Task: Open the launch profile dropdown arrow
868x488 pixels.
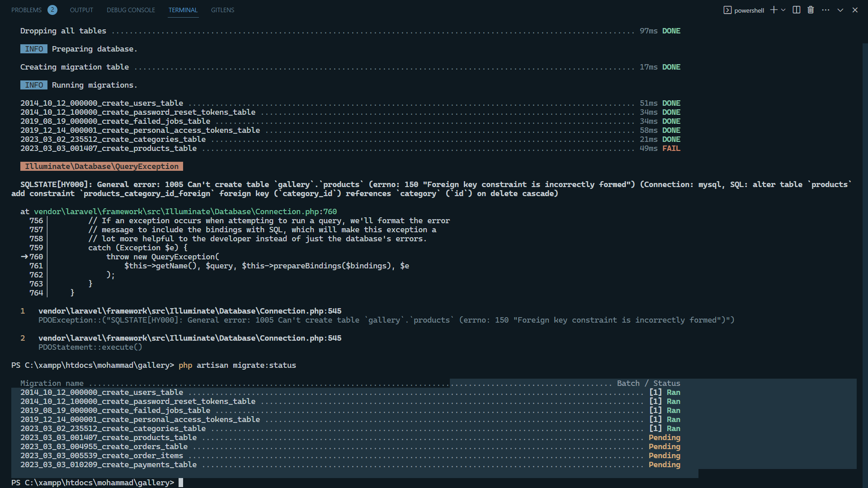Action: pyautogui.click(x=783, y=10)
